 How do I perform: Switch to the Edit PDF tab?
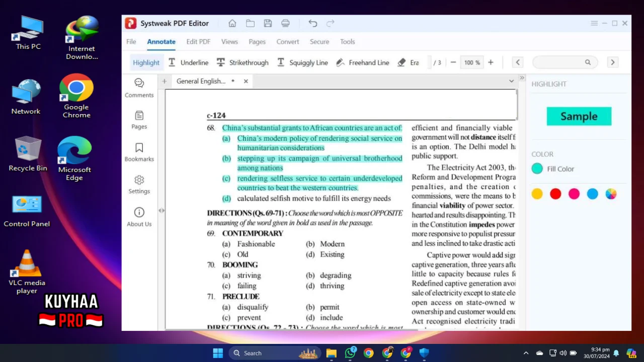point(198,42)
